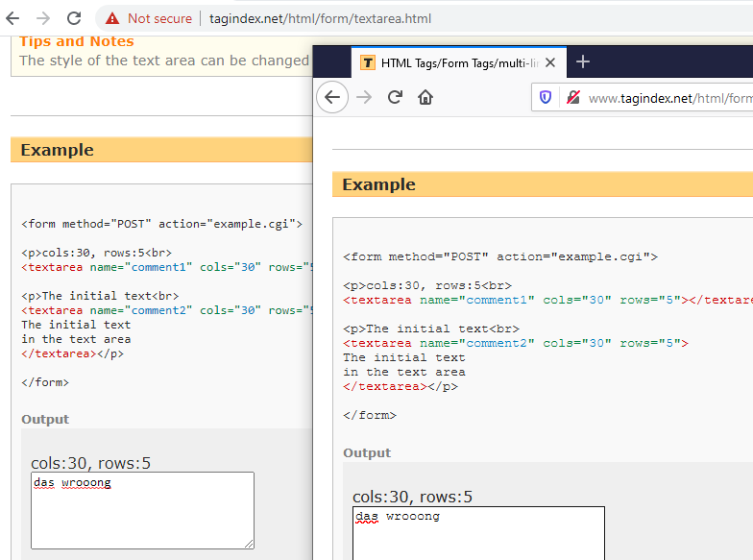Click 'Tips and Notes' heading in Chrome
This screenshot has height=560, width=753.
77,41
